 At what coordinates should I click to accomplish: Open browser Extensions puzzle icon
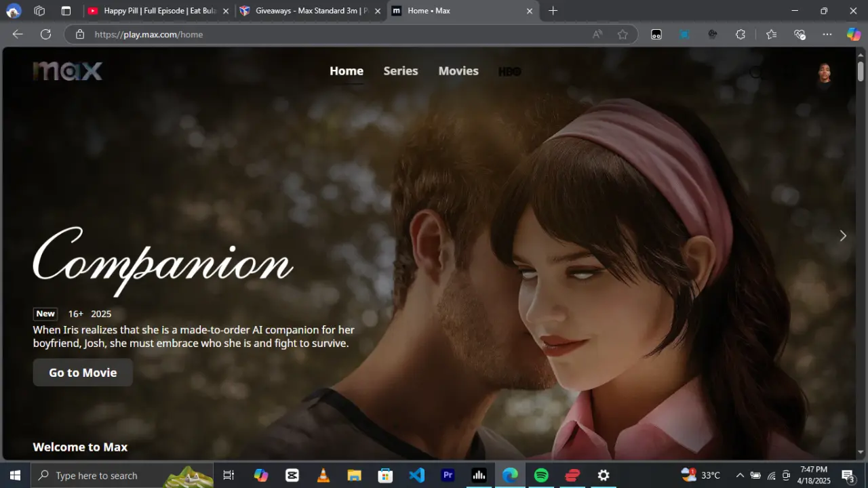coord(741,35)
